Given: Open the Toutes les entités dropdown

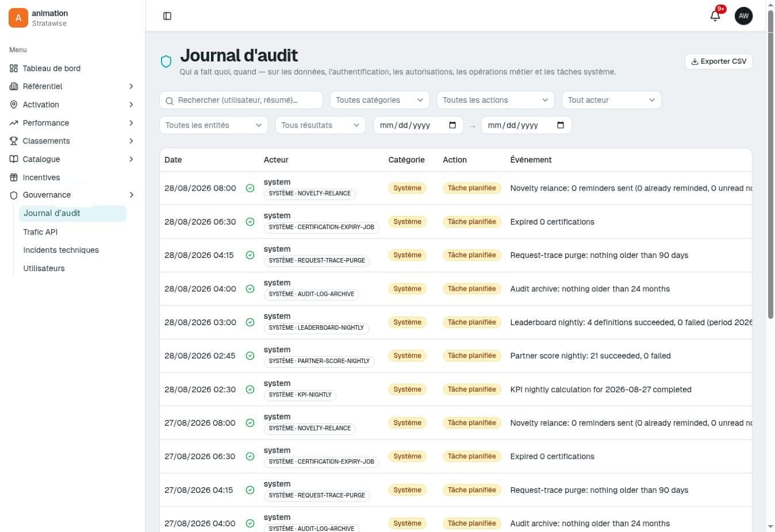Looking at the screenshot, I should pyautogui.click(x=214, y=125).
